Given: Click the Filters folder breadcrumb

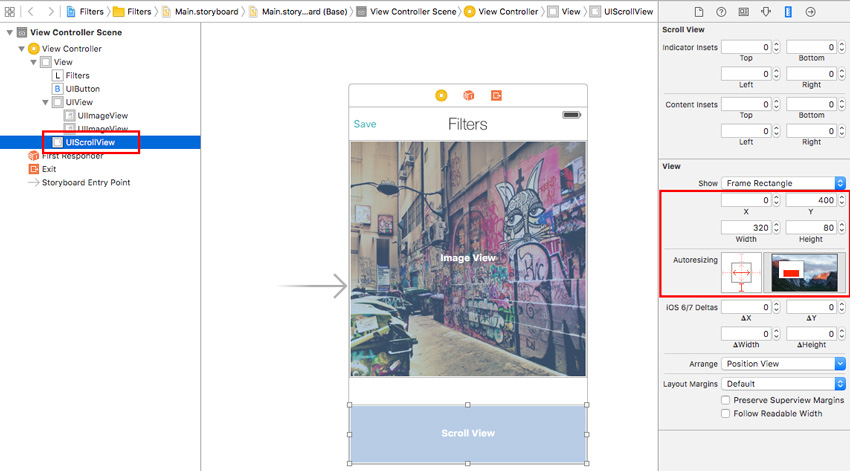Looking at the screenshot, I should (x=133, y=11).
